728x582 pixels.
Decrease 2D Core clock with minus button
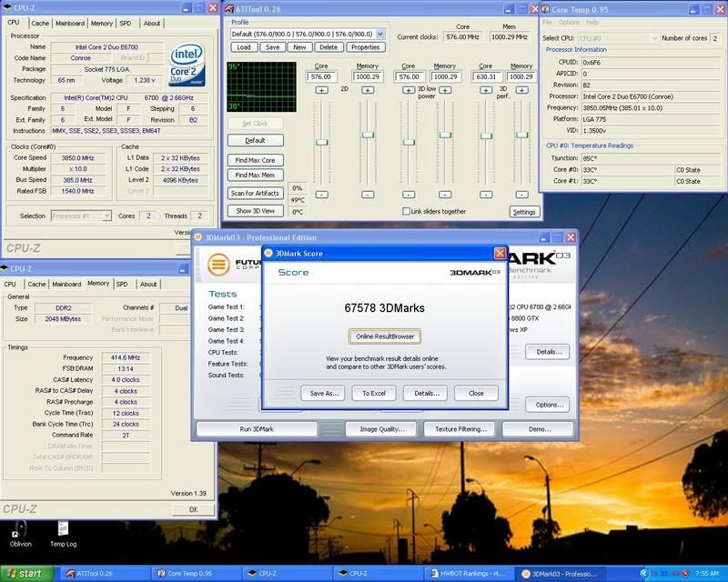[322, 195]
